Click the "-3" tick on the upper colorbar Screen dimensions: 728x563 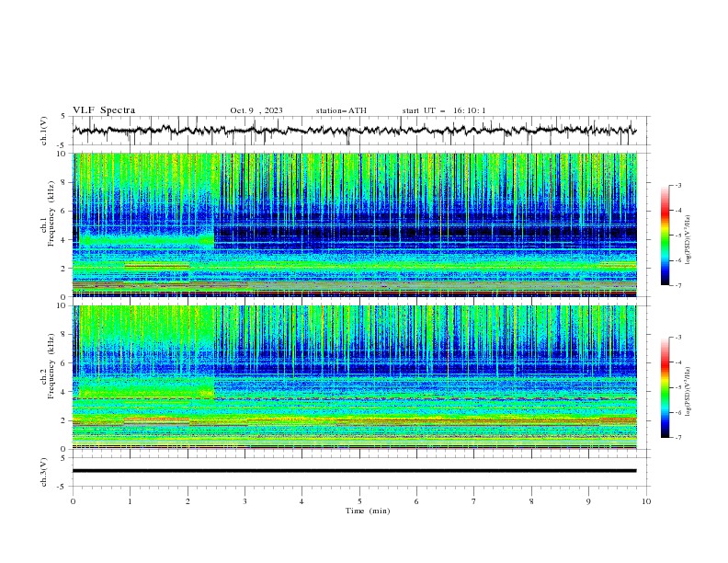(x=677, y=185)
